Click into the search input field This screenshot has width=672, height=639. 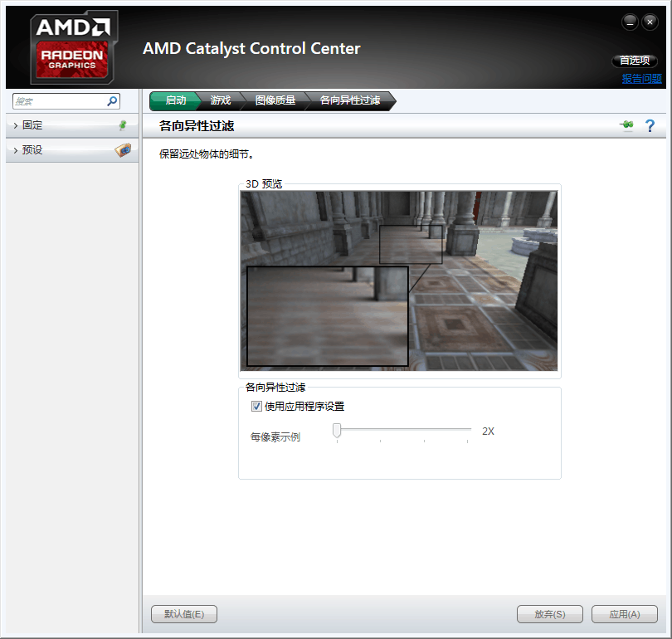coord(58,101)
